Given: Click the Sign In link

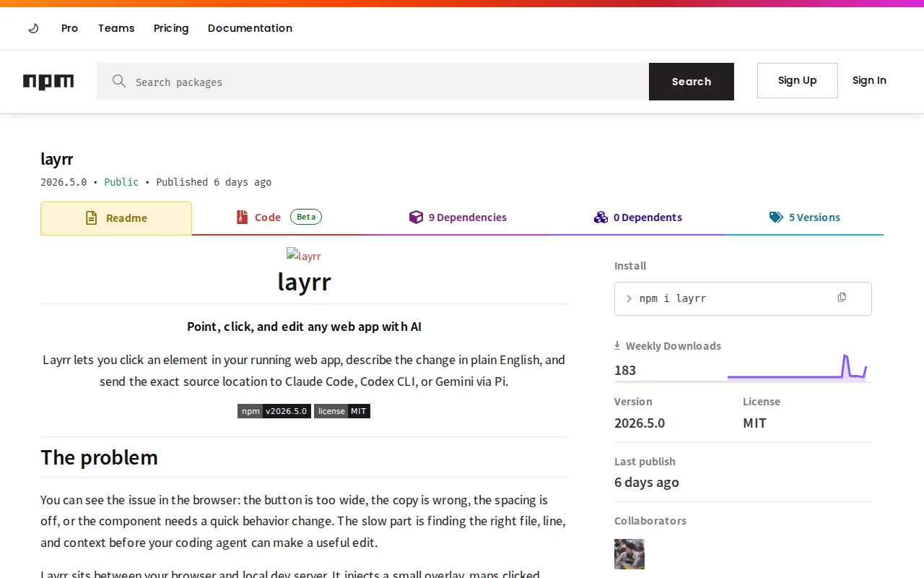Looking at the screenshot, I should coord(869,80).
